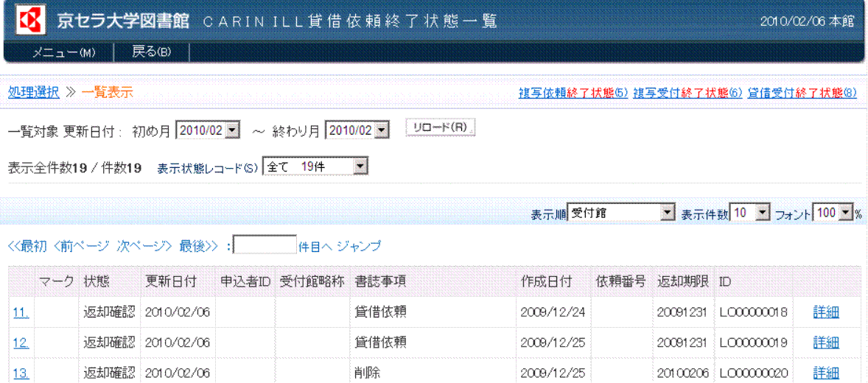Click the 依頼番号 column header
Screen dimensions: 868x383
click(620, 281)
